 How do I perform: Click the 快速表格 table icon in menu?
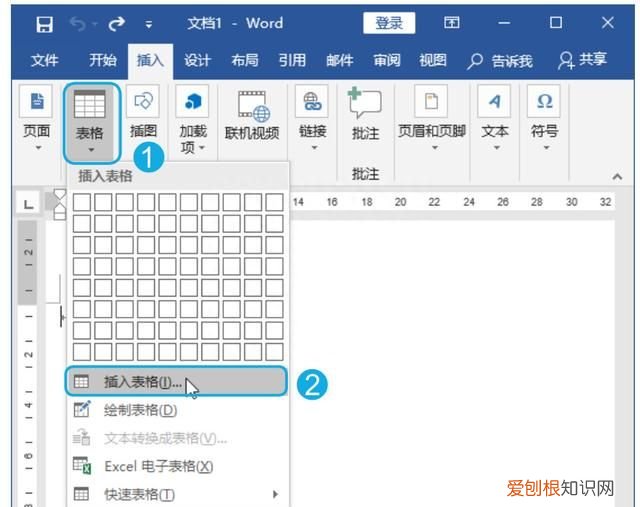(81, 494)
